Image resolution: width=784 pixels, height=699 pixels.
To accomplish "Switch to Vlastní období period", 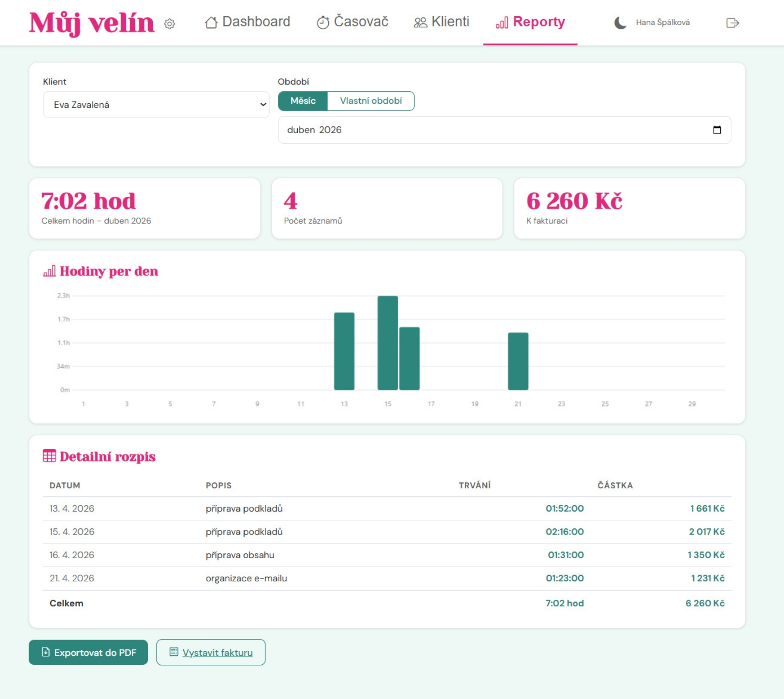I will pos(370,101).
